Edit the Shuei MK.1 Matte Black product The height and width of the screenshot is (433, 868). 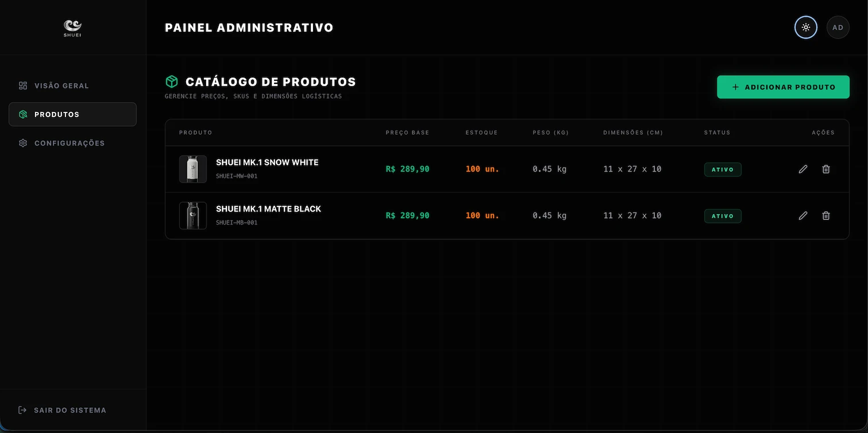803,215
